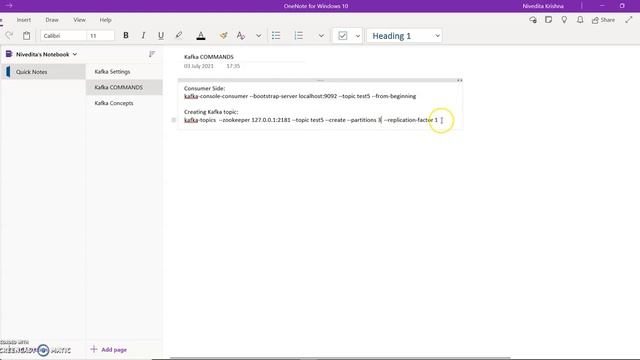640x360 pixels.
Task: Select the Quick Notes section
Action: click(43, 72)
